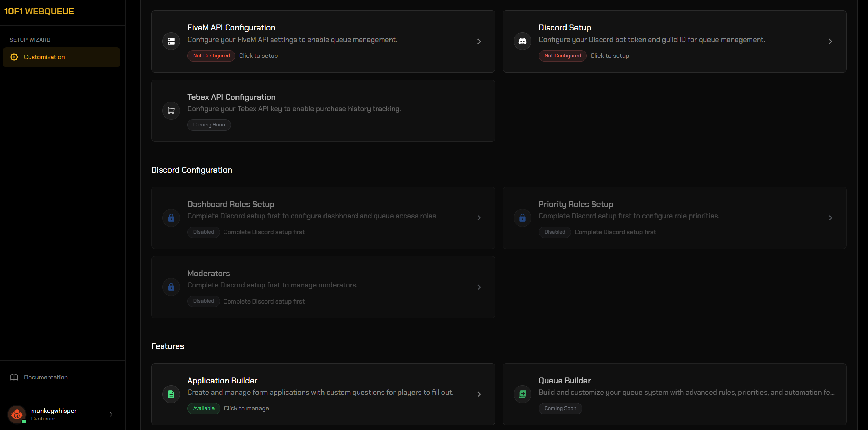Expand the FiveM API Configuration chevron
868x430 pixels.
coord(479,41)
